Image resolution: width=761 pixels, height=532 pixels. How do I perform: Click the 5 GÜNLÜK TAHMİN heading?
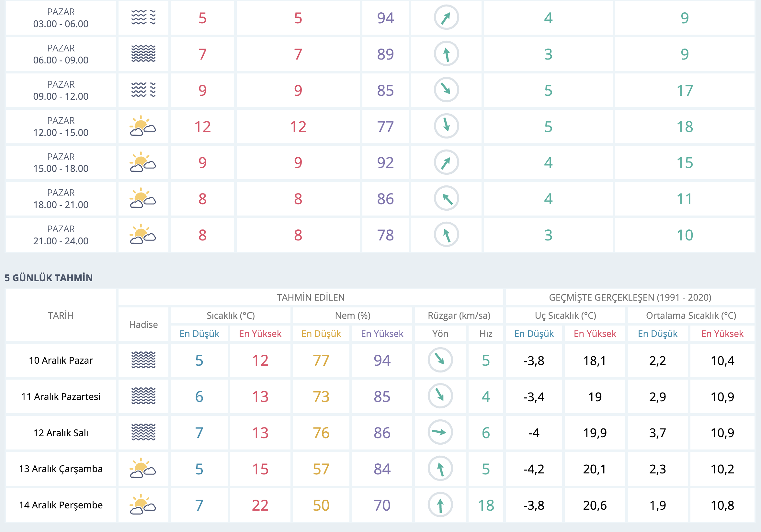(49, 278)
